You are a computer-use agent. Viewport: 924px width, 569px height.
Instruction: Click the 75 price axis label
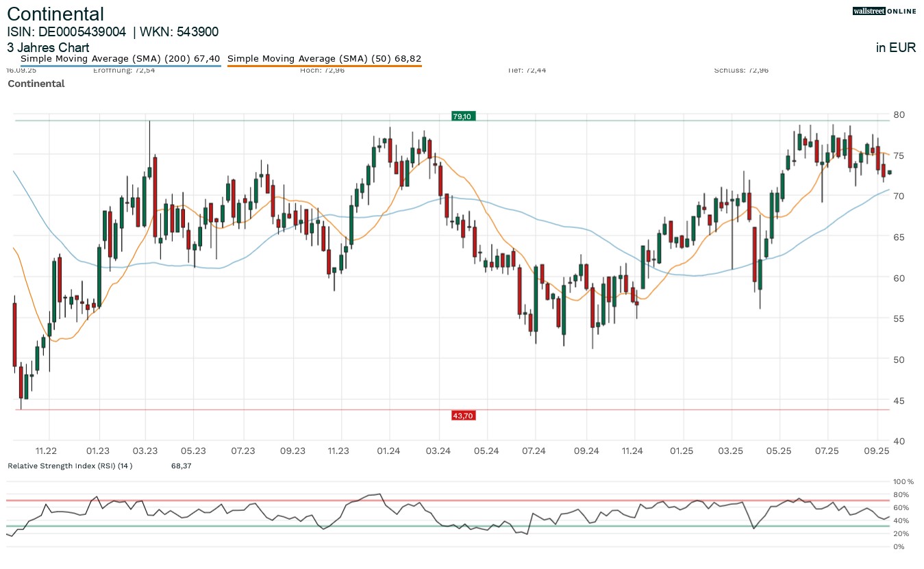[899, 155]
